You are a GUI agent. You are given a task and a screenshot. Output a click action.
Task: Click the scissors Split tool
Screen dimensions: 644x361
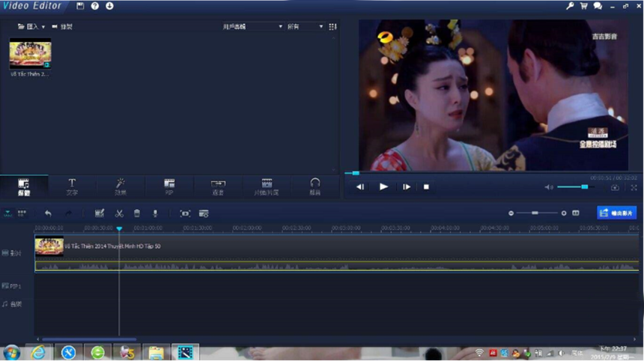(119, 213)
